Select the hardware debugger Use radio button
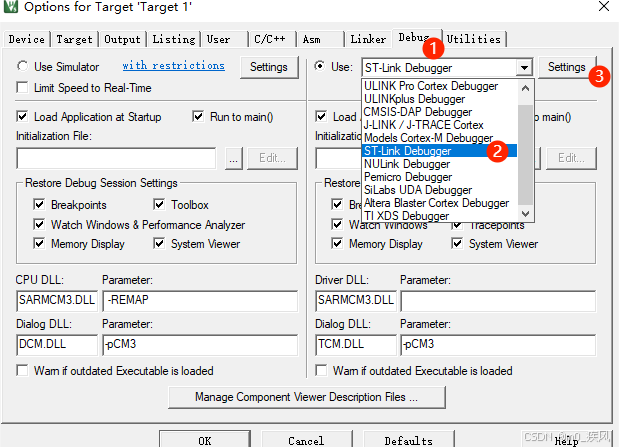Image resolution: width=619 pixels, height=448 pixels. pos(320,66)
